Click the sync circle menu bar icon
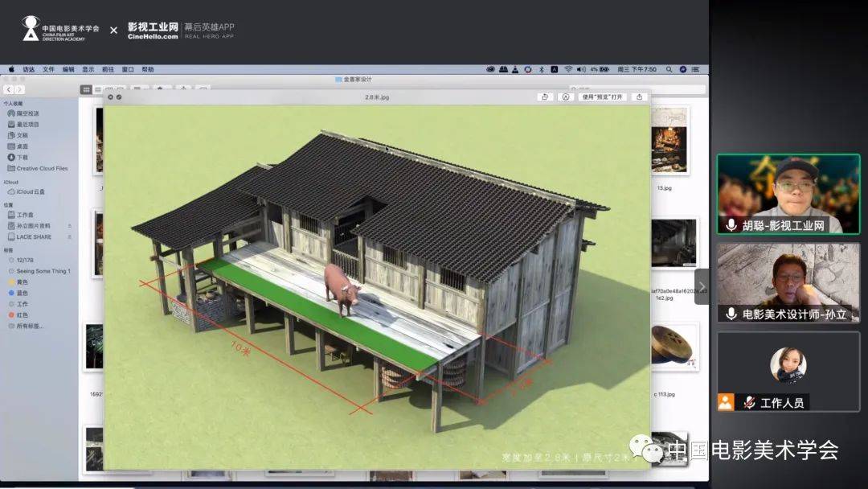The width and height of the screenshot is (868, 489). (528, 69)
